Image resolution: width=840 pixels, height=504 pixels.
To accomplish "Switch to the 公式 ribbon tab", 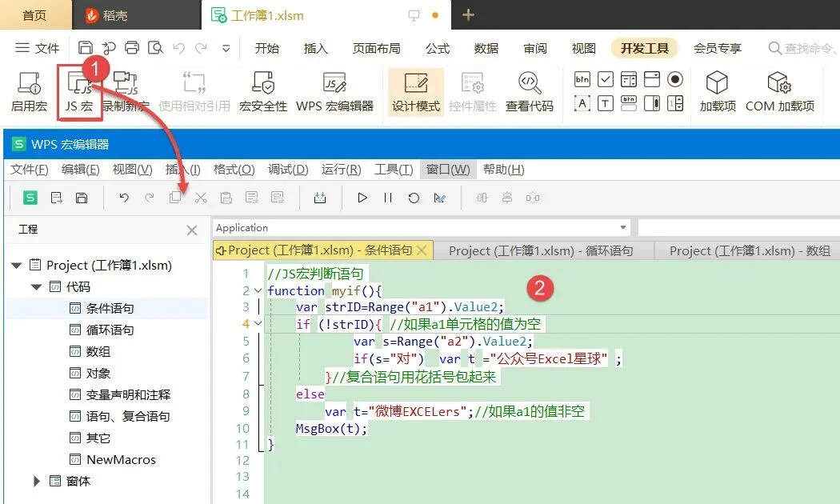I will tap(437, 48).
